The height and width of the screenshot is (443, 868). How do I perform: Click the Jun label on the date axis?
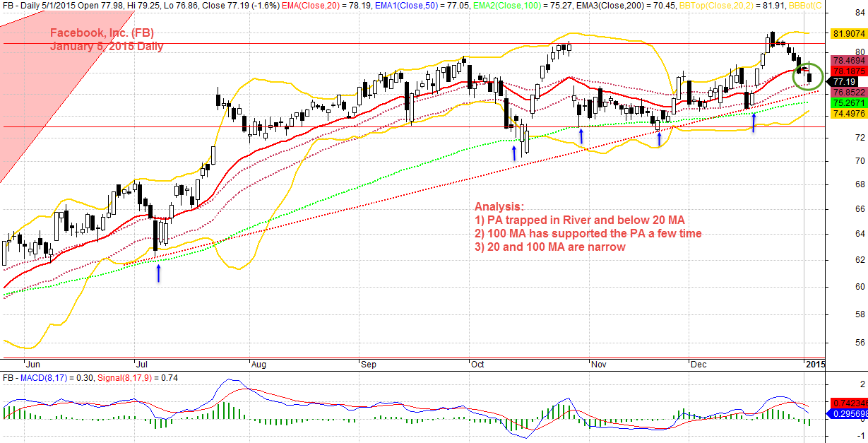point(32,365)
